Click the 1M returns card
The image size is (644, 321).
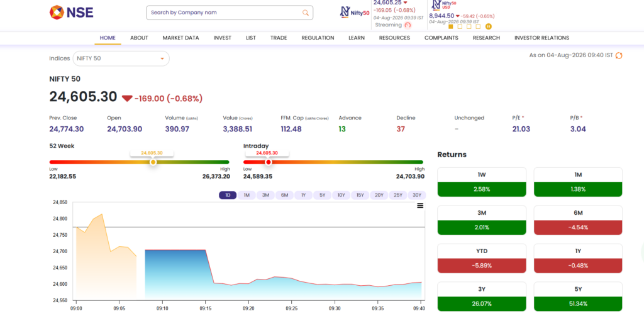coord(578,182)
